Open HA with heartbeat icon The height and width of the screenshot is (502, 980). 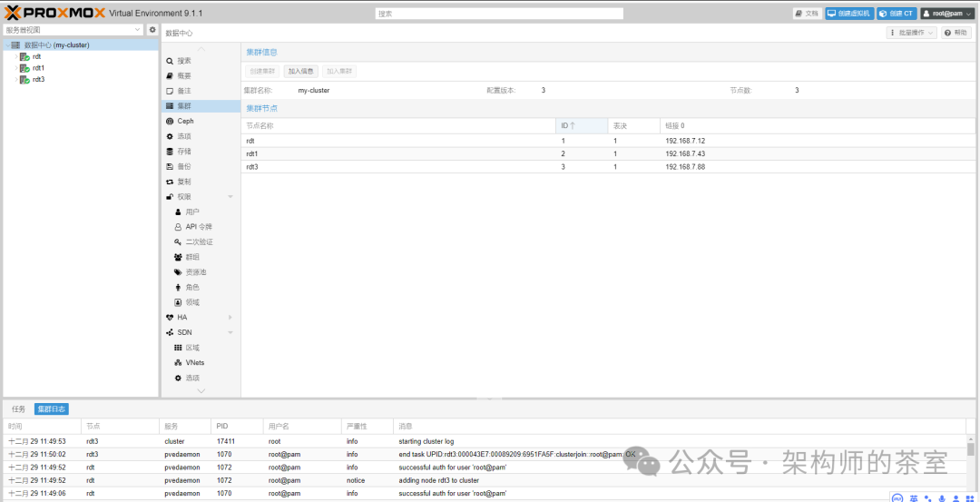201,318
